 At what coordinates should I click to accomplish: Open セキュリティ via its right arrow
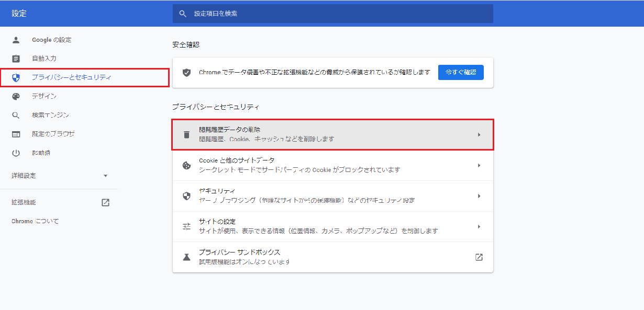(479, 196)
